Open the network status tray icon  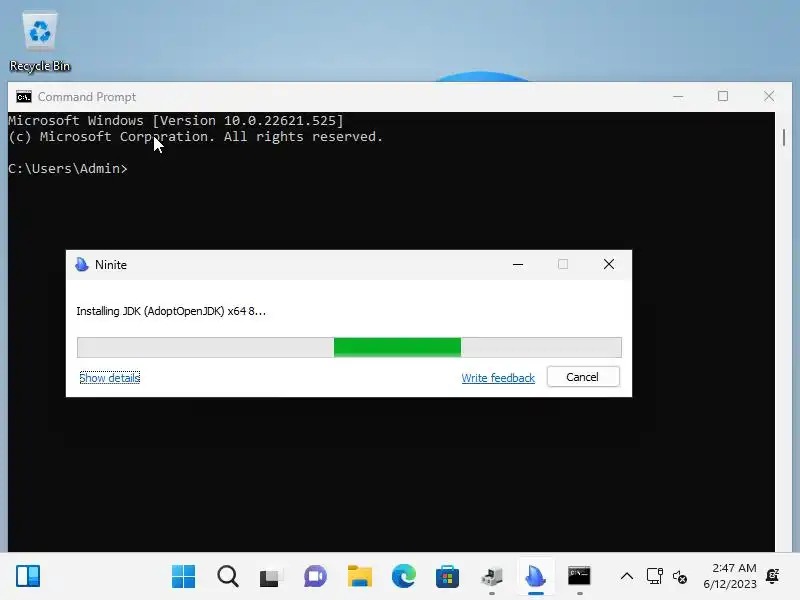coord(655,577)
